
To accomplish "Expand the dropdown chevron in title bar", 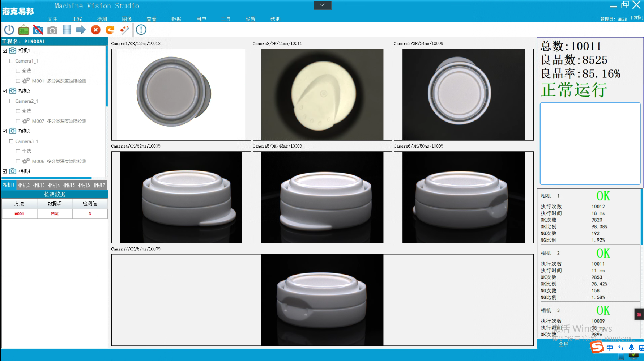I will click(x=322, y=5).
